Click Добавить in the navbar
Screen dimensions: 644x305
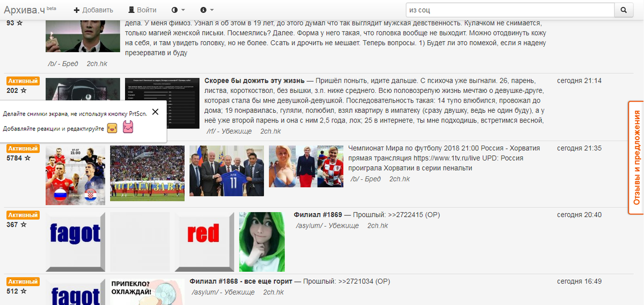93,10
